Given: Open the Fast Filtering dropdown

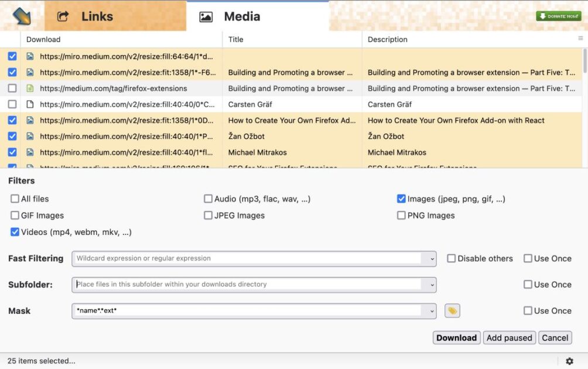Looking at the screenshot, I should (x=432, y=258).
